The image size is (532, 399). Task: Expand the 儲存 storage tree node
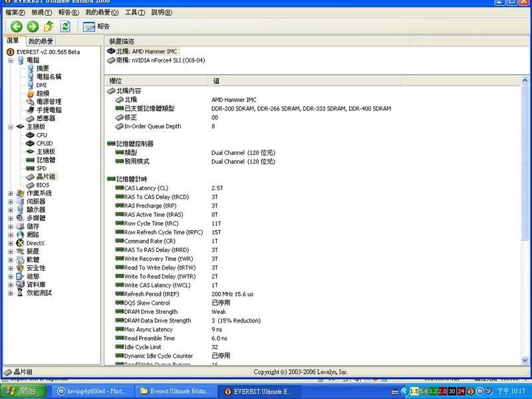(x=11, y=226)
